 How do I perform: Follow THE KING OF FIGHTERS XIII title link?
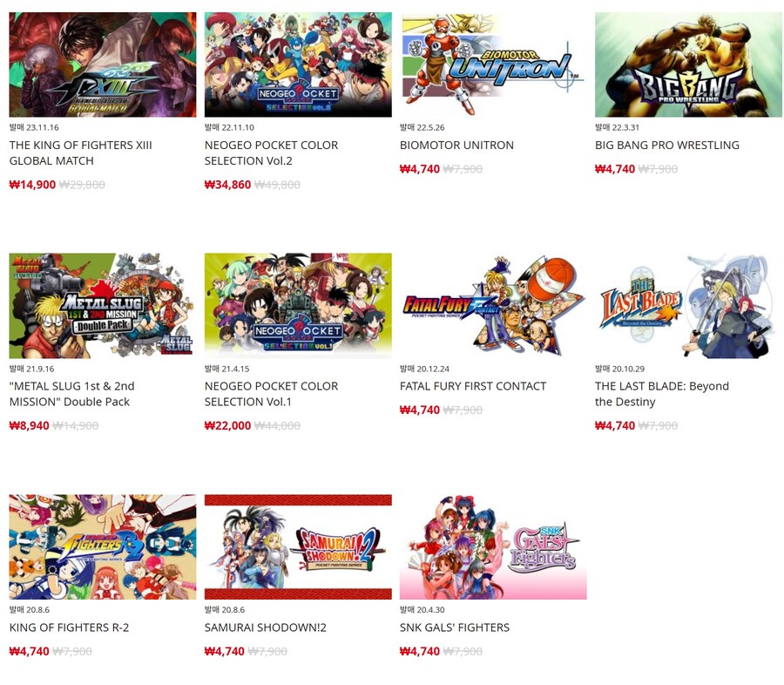click(x=80, y=153)
